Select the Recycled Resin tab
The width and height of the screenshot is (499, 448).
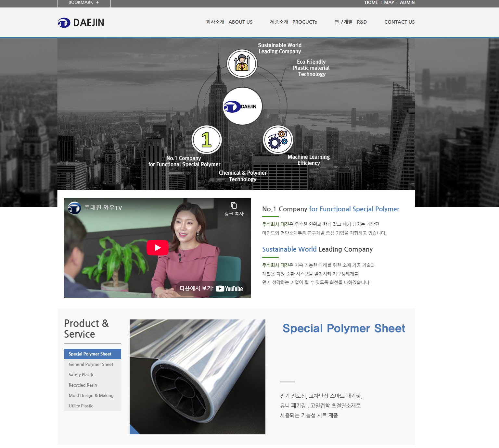click(93, 385)
